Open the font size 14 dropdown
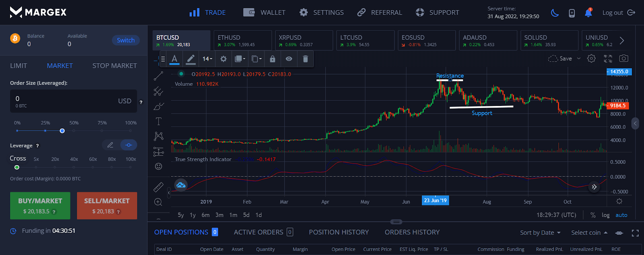Screen dimensions: 644x255 click(207, 59)
